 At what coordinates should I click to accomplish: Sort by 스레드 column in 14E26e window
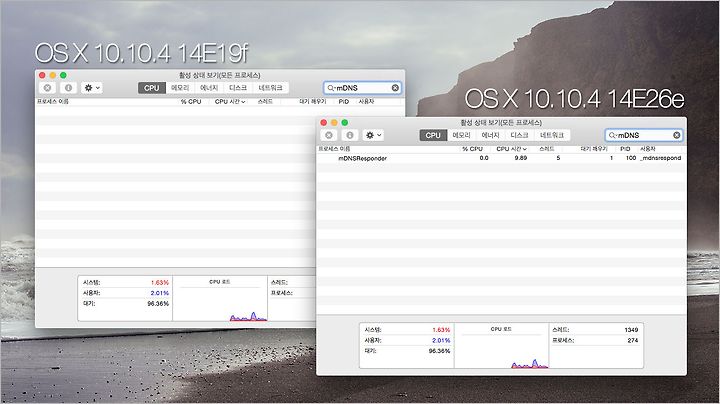click(546, 149)
